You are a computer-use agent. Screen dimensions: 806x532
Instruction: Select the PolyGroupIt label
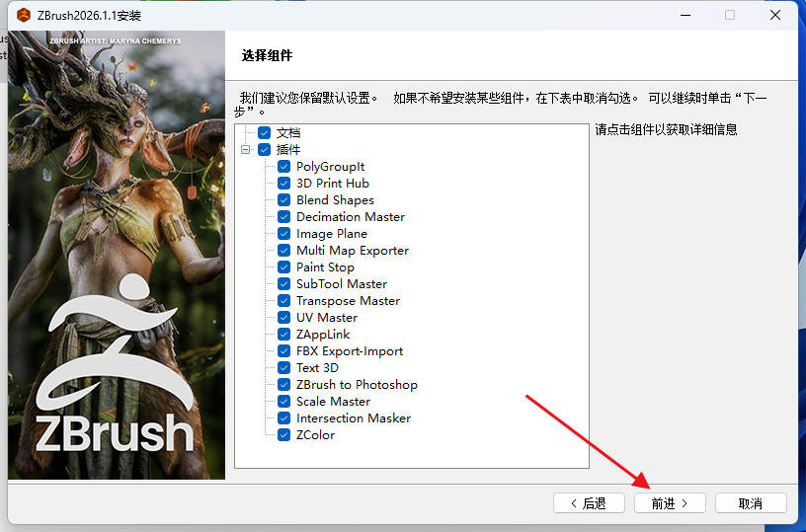tap(331, 167)
